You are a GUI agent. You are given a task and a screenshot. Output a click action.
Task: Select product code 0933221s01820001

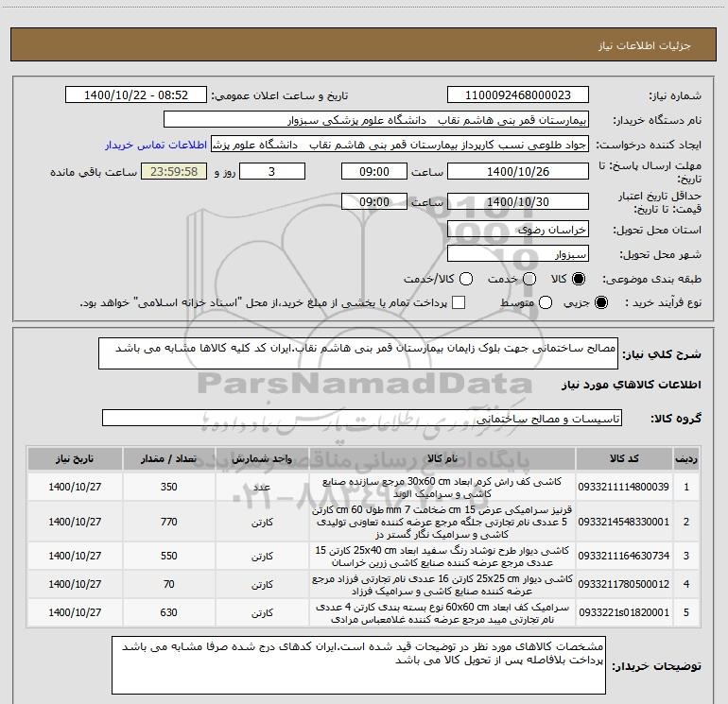624,612
